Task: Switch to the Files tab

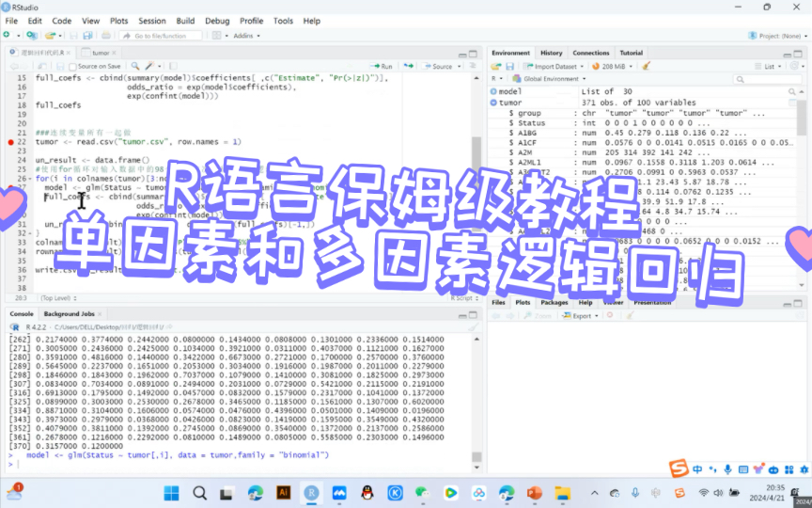Action: tap(498, 302)
